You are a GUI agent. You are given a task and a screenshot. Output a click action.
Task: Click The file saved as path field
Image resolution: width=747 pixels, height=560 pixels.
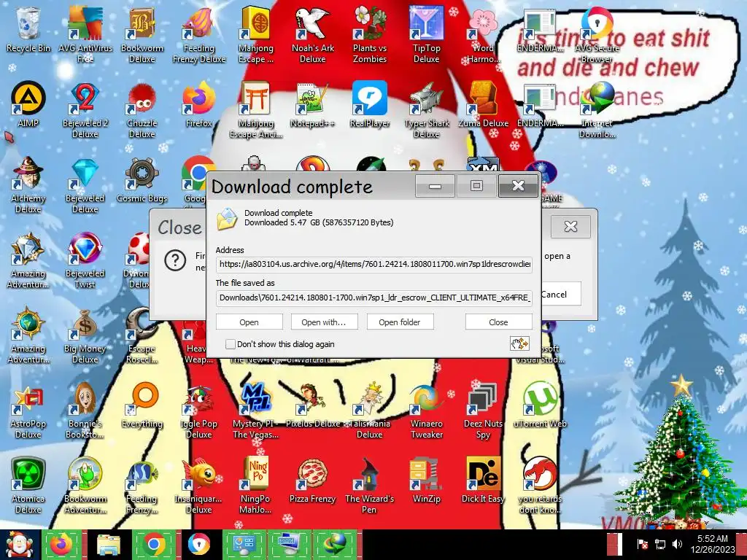tap(374, 297)
